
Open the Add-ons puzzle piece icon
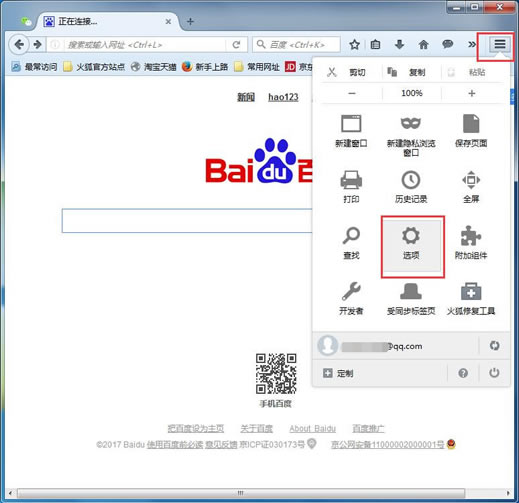coord(471,236)
